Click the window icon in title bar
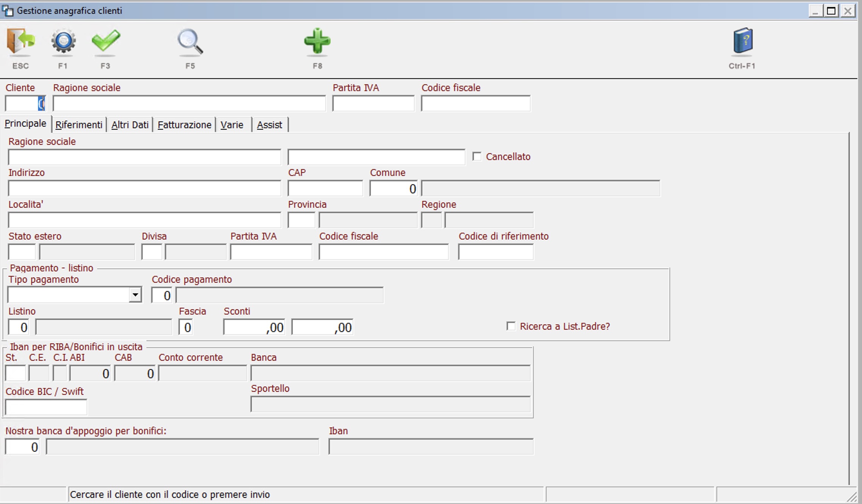 coord(8,11)
